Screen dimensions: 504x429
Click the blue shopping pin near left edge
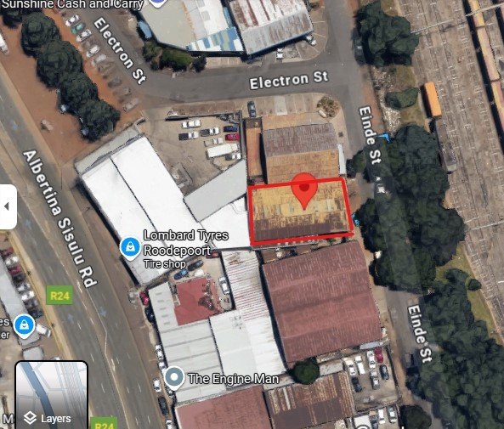[24, 326]
